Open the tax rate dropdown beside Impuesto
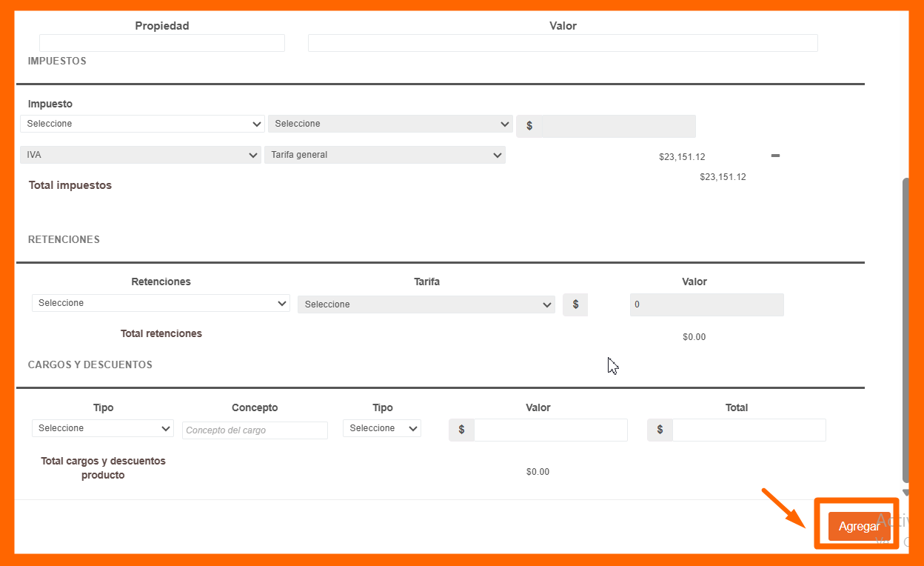The width and height of the screenshot is (924, 566). [390, 124]
